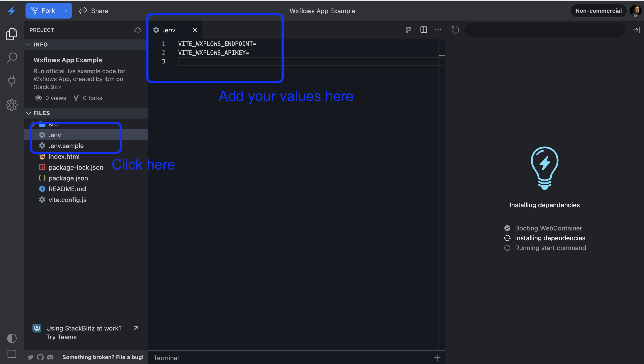Collapse the INFO section
Screen dimensions: 644x364
point(29,44)
